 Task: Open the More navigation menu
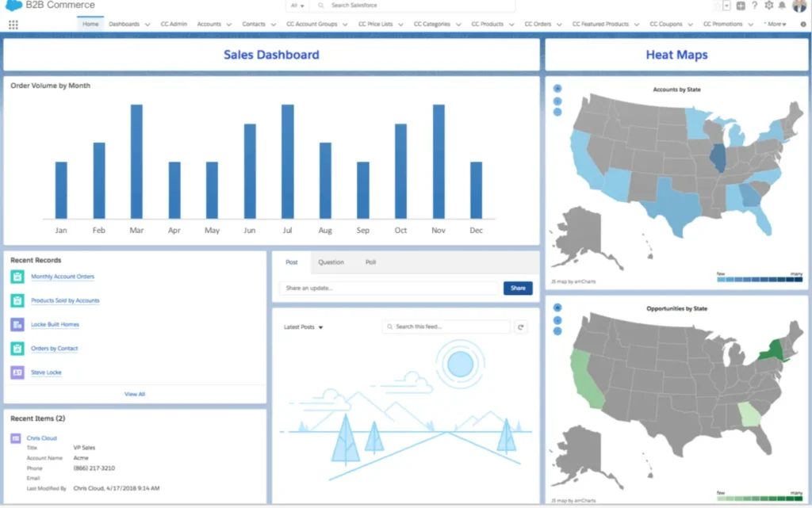pos(776,25)
